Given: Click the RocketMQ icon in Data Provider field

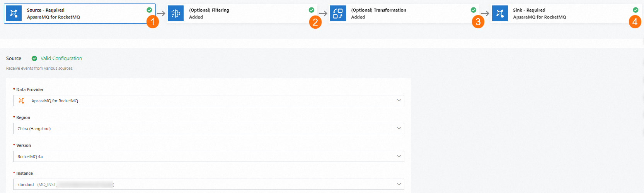Looking at the screenshot, I should [21, 101].
